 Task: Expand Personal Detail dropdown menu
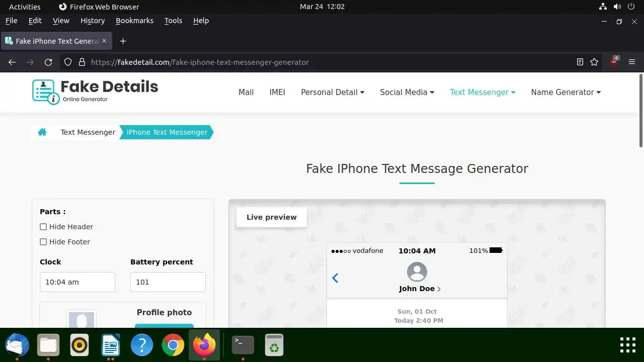pos(333,92)
